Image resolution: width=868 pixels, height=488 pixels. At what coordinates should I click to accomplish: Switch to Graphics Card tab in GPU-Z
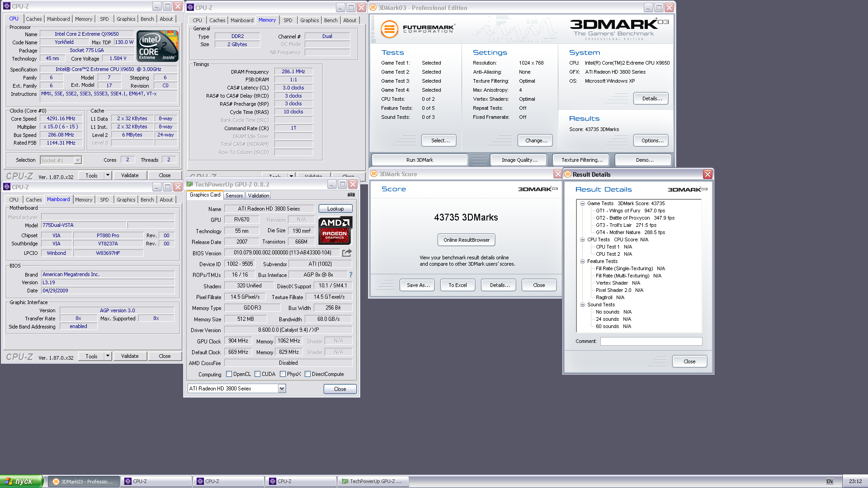(205, 195)
